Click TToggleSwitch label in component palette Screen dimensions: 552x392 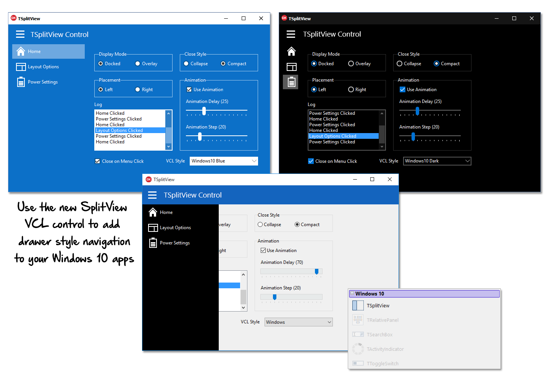click(x=383, y=364)
